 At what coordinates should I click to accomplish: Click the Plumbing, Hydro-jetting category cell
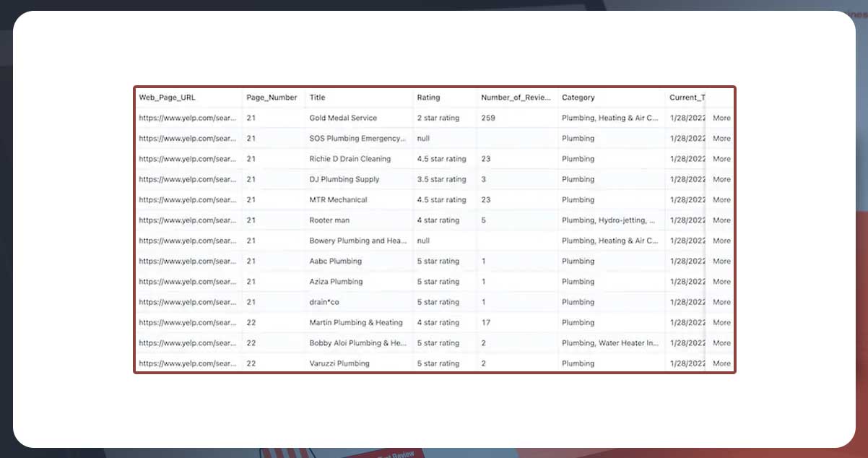609,220
